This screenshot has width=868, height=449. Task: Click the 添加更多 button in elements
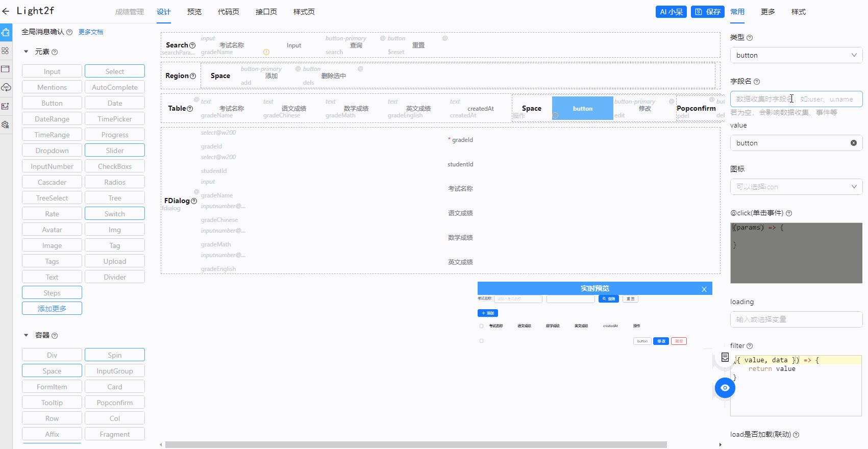52,309
